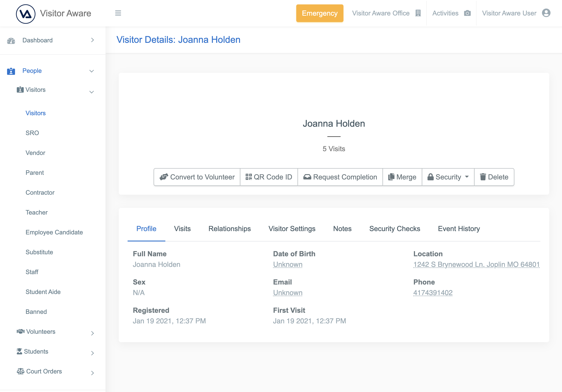Open the Security dropdown menu

448,177
